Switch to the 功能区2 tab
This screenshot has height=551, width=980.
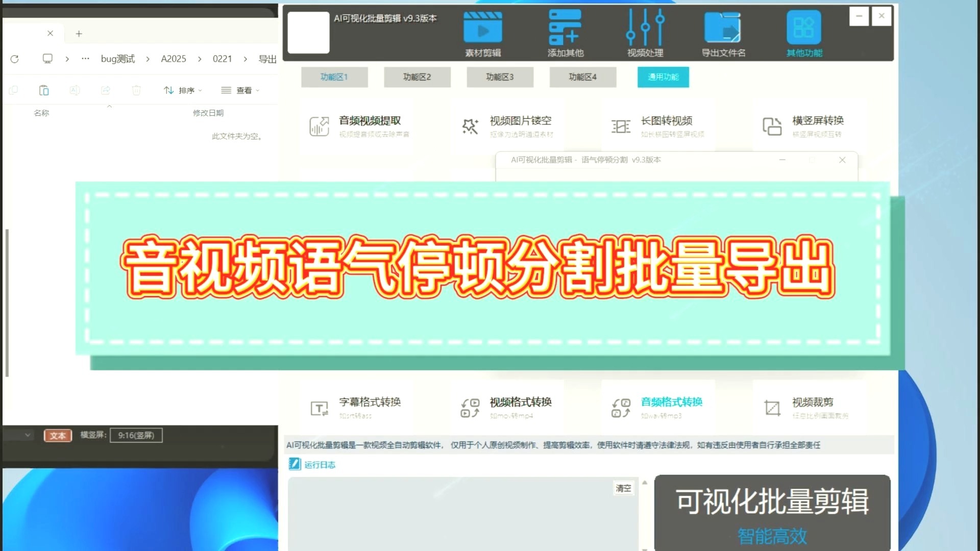[x=417, y=77]
